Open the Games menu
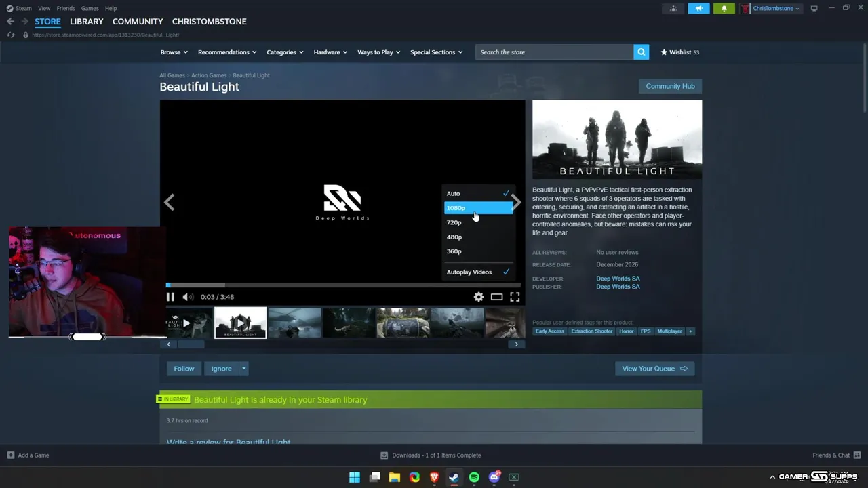868x488 pixels. (x=90, y=8)
